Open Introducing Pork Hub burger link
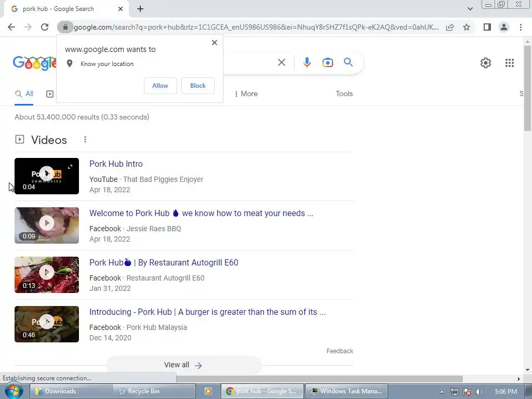This screenshot has width=532, height=399. (207, 312)
